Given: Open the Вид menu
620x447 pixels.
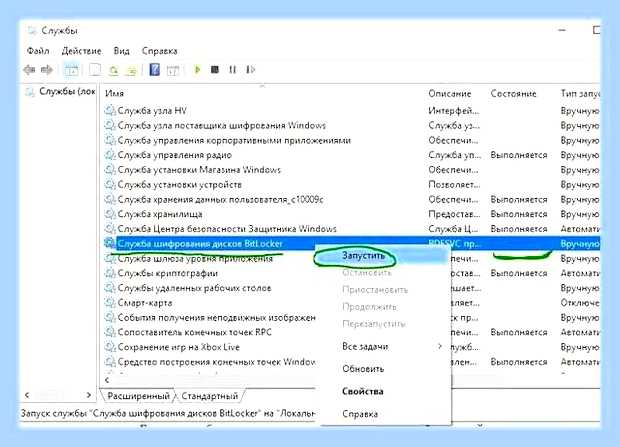Looking at the screenshot, I should pos(121,51).
